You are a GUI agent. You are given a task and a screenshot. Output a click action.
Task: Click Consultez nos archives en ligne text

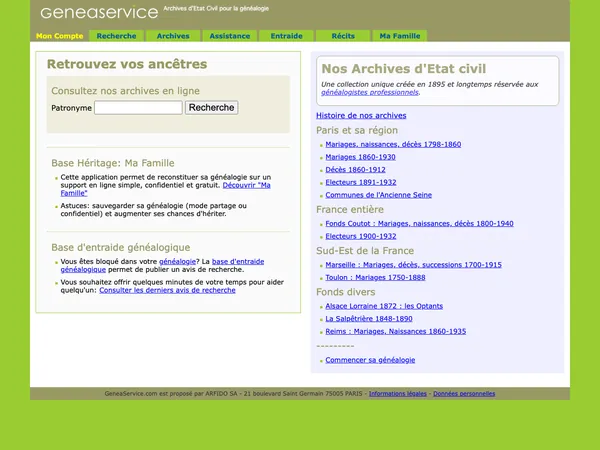(x=126, y=91)
